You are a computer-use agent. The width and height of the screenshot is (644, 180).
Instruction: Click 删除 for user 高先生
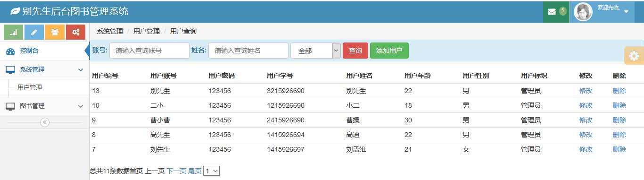[619, 135]
